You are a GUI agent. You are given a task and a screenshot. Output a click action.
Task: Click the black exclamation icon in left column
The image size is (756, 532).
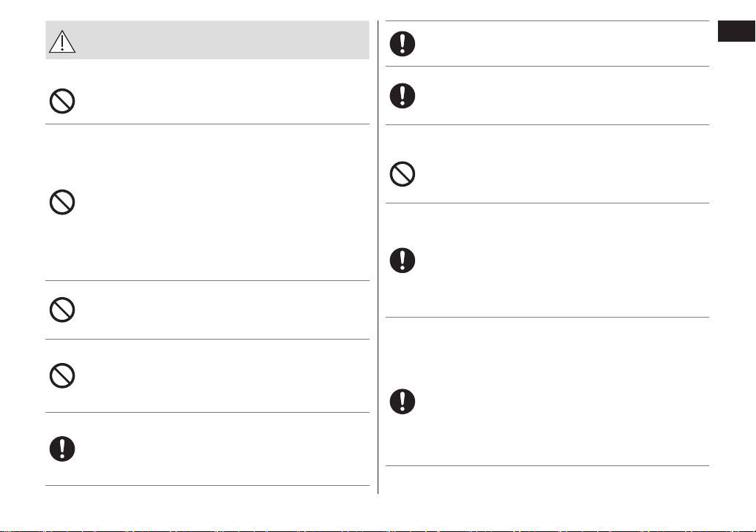coord(62,449)
